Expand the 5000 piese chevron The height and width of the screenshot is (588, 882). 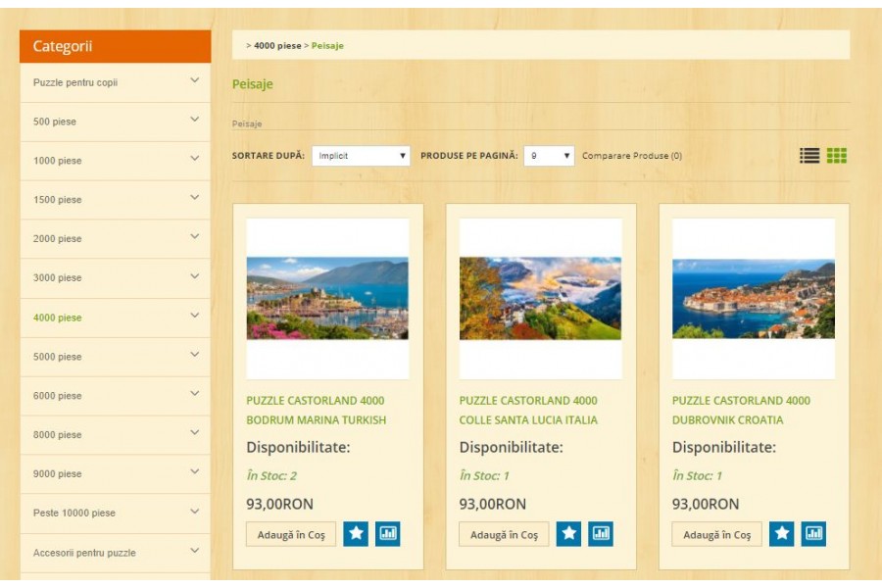(x=195, y=355)
